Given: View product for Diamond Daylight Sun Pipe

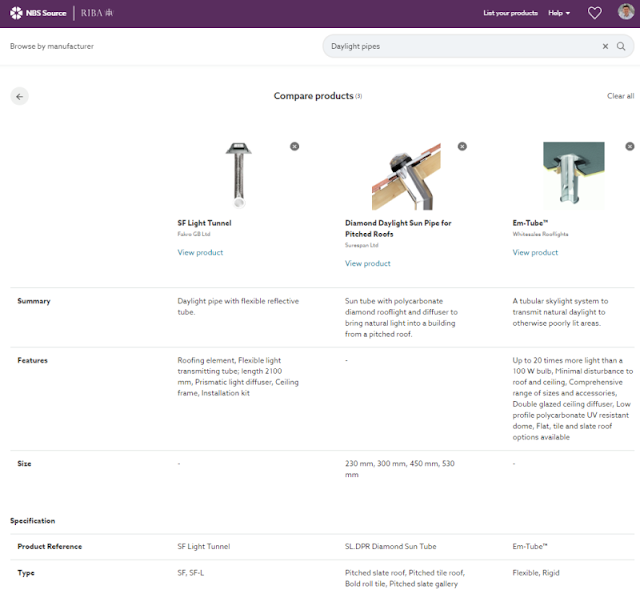Looking at the screenshot, I should 368,263.
